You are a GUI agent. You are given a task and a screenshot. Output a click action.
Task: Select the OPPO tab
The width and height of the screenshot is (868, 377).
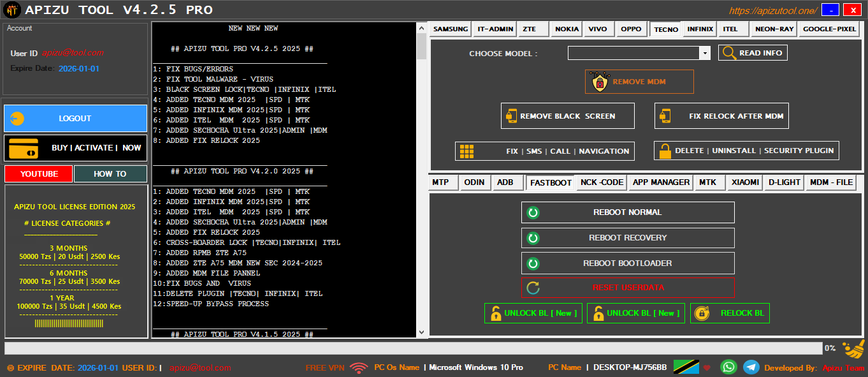(631, 29)
